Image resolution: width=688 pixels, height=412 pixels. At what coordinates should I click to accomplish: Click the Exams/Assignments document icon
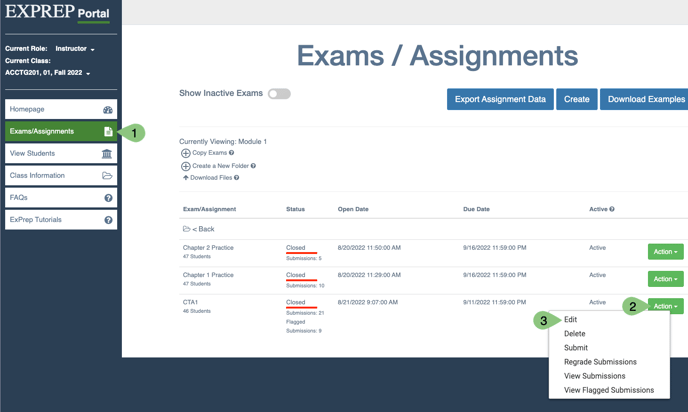click(x=108, y=132)
